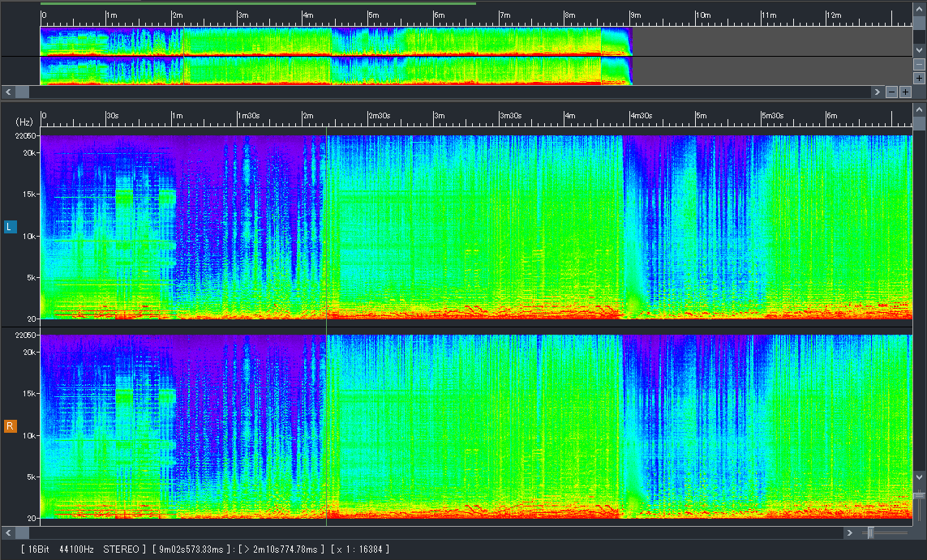927x560 pixels.
Task: Click the 5m mark on overview timeline ruler
Action: click(372, 15)
